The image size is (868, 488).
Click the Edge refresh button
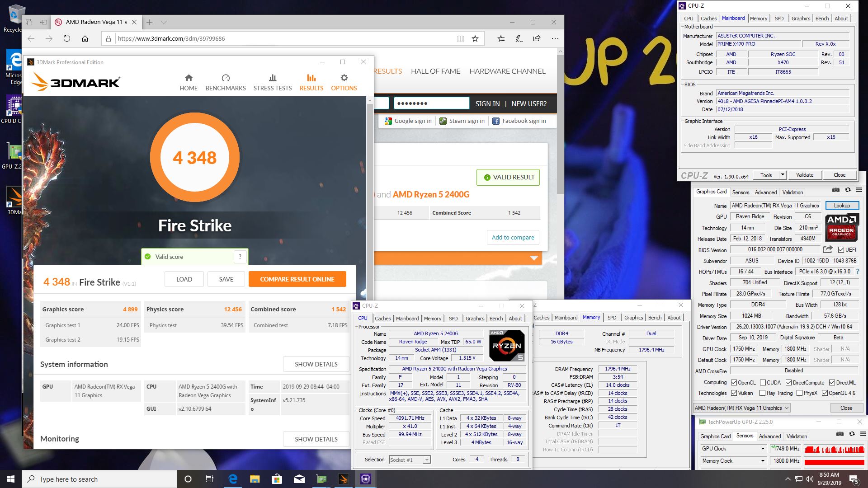coord(67,38)
